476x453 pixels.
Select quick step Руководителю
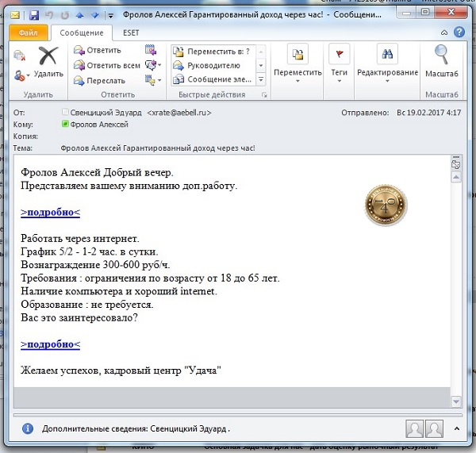click(x=213, y=65)
